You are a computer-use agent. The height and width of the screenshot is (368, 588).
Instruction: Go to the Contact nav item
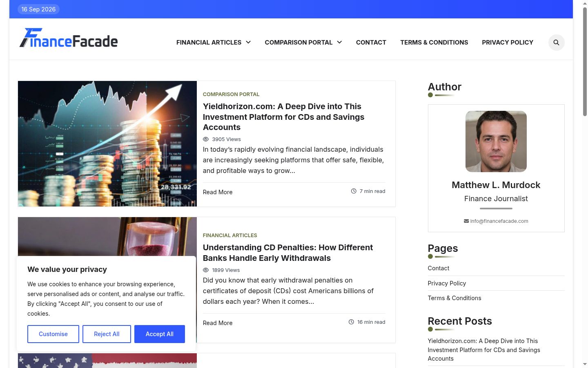[371, 43]
